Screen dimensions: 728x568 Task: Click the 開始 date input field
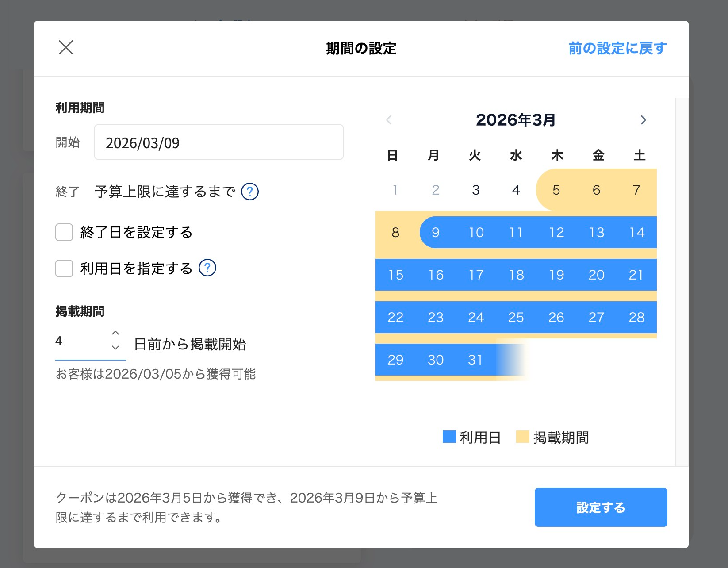click(218, 142)
